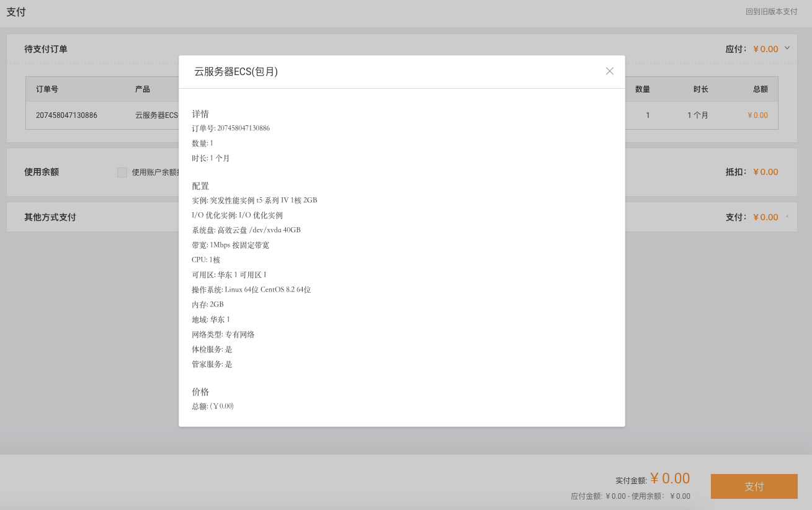Click the 总额: (￥0.00) line in the dialog

213,406
